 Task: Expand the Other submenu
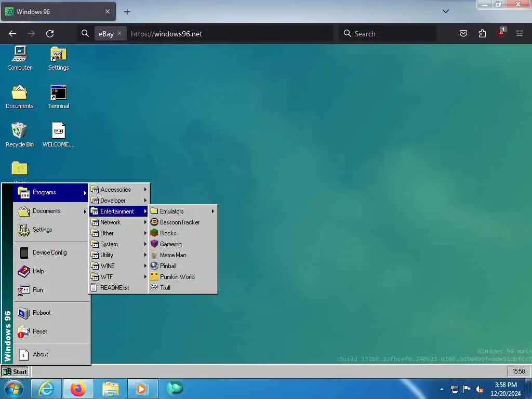click(x=118, y=233)
